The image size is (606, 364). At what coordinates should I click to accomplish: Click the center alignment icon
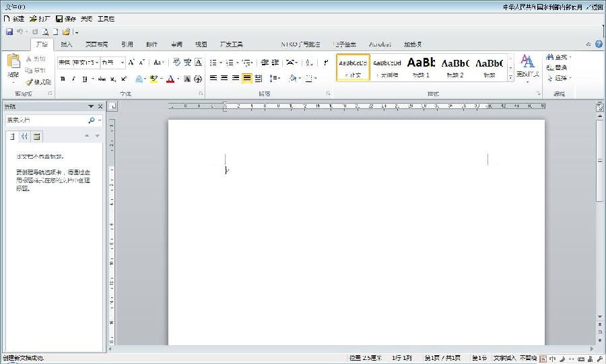coord(224,79)
